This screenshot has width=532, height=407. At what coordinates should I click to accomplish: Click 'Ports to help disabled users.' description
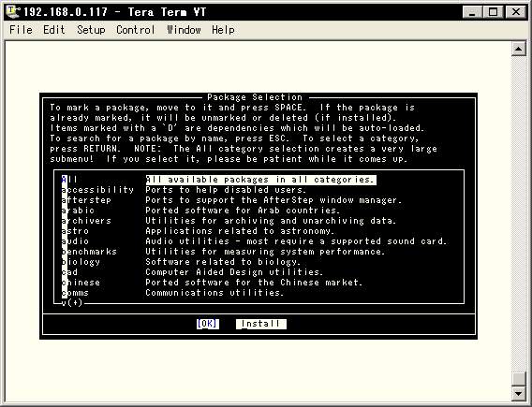click(226, 190)
